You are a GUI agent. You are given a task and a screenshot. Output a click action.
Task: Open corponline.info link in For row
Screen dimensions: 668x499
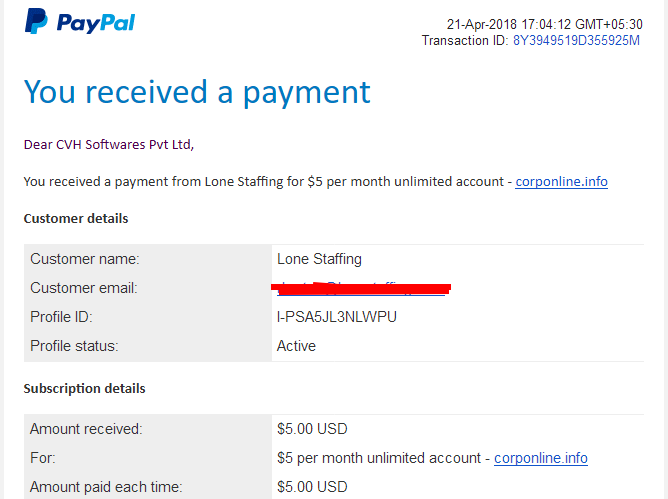pos(541,458)
